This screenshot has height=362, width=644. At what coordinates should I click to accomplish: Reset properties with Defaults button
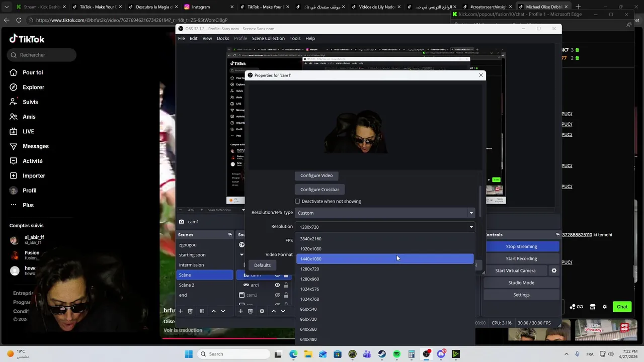pos(262,265)
